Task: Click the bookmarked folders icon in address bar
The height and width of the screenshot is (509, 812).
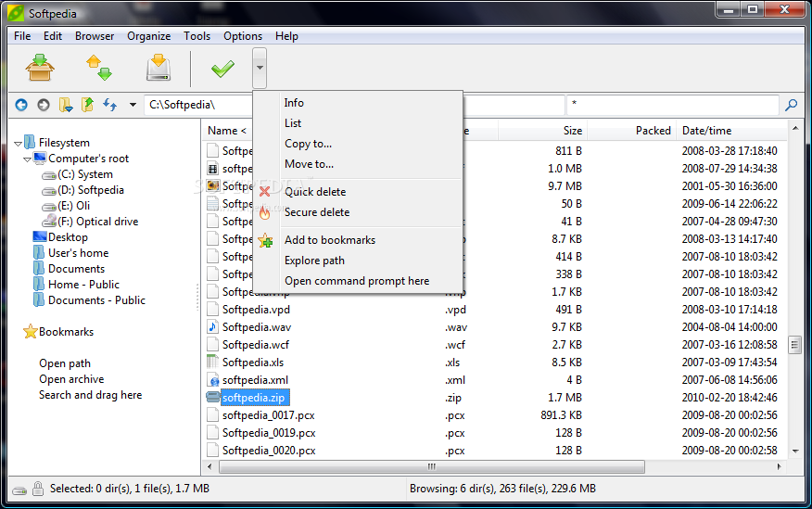Action: click(66, 105)
